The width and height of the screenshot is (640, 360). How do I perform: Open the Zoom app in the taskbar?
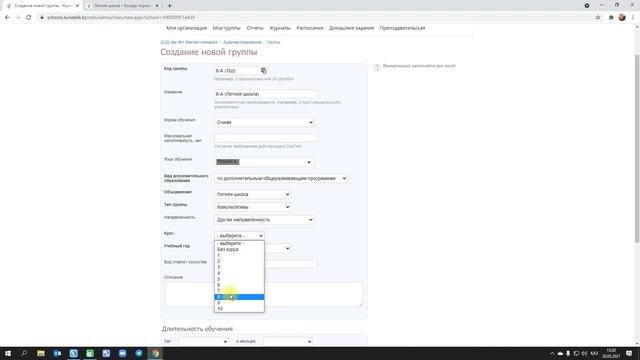point(122,353)
